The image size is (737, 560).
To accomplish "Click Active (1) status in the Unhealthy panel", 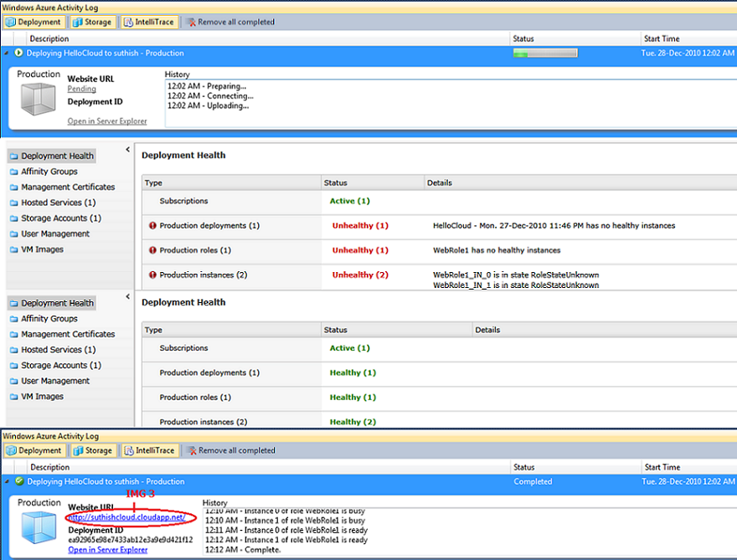I will 350,201.
